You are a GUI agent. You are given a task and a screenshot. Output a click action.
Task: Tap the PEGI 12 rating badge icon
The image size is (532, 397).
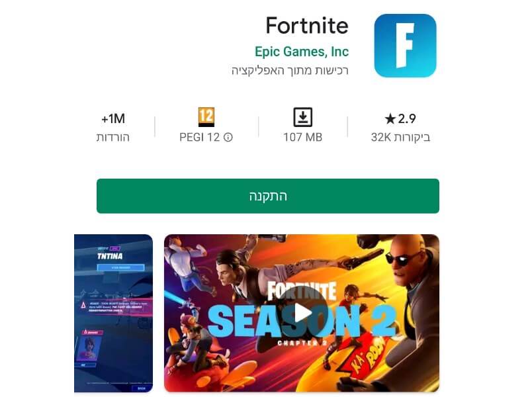206,117
